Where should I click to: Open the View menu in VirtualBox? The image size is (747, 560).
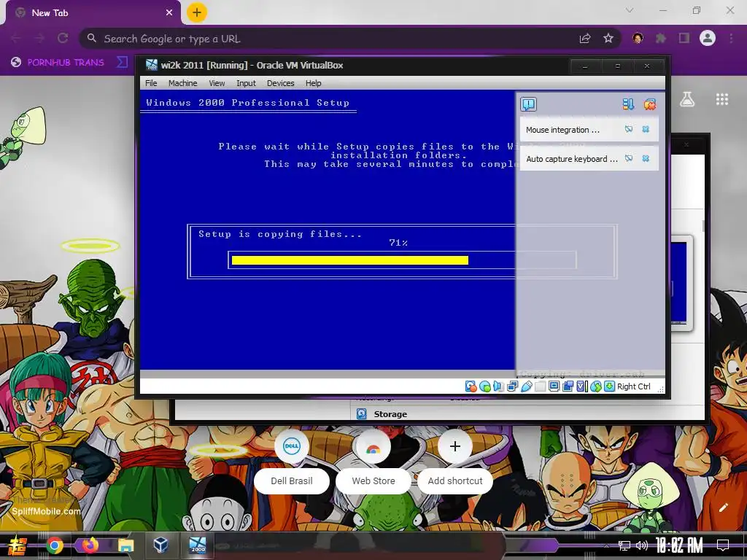(x=217, y=83)
